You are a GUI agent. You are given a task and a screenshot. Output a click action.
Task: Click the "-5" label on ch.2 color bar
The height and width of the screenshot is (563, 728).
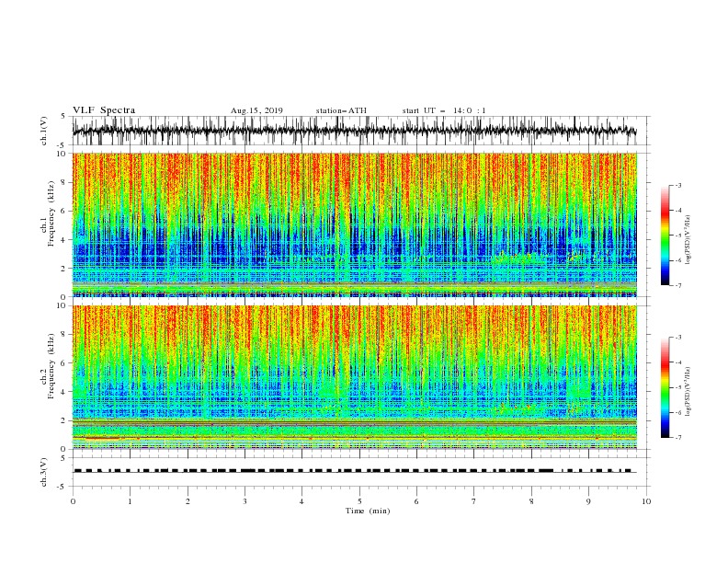678,387
